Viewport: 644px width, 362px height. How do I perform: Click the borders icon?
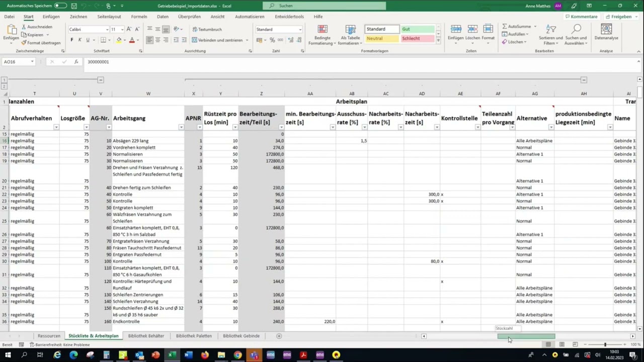click(103, 40)
